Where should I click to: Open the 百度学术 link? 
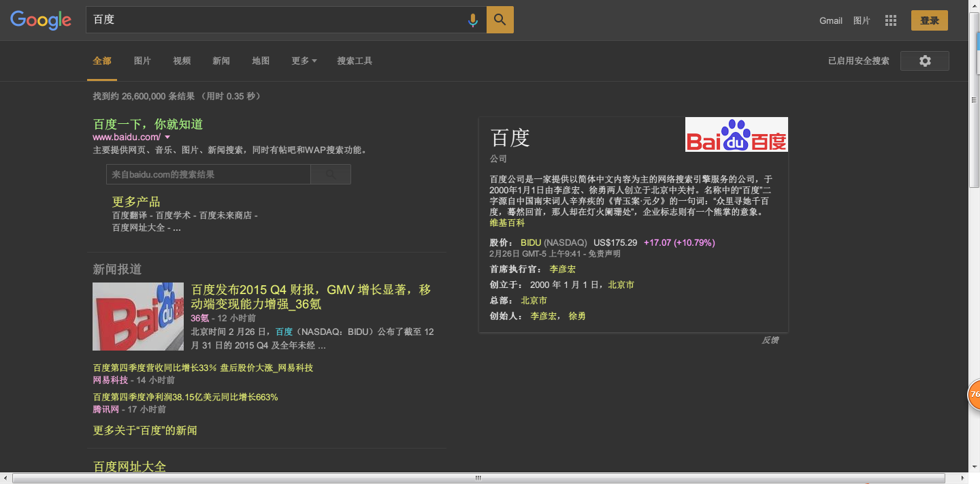[x=174, y=215]
